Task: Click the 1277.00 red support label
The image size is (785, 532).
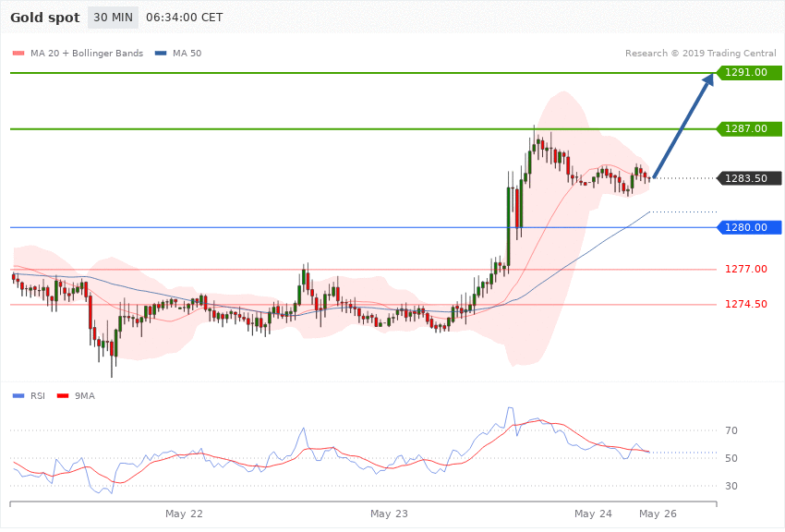Action: coord(746,270)
